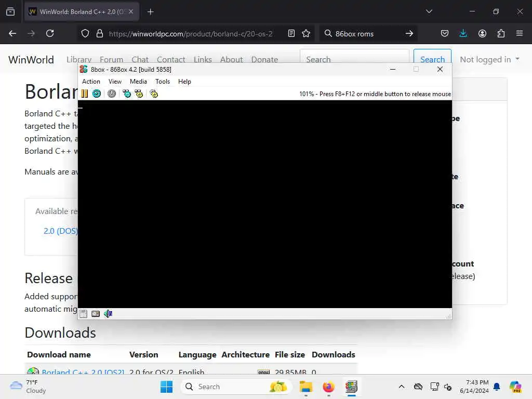532x399 pixels.
Task: Click the 86Box taskbar icon
Action: [352, 387]
